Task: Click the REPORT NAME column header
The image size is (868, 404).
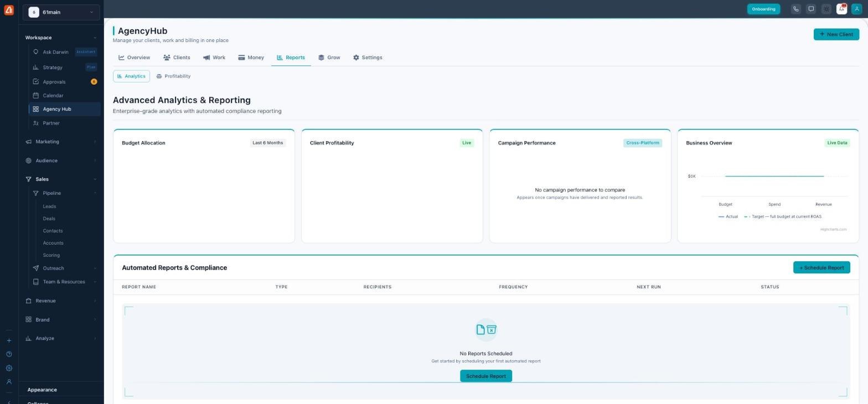Action: [139, 287]
